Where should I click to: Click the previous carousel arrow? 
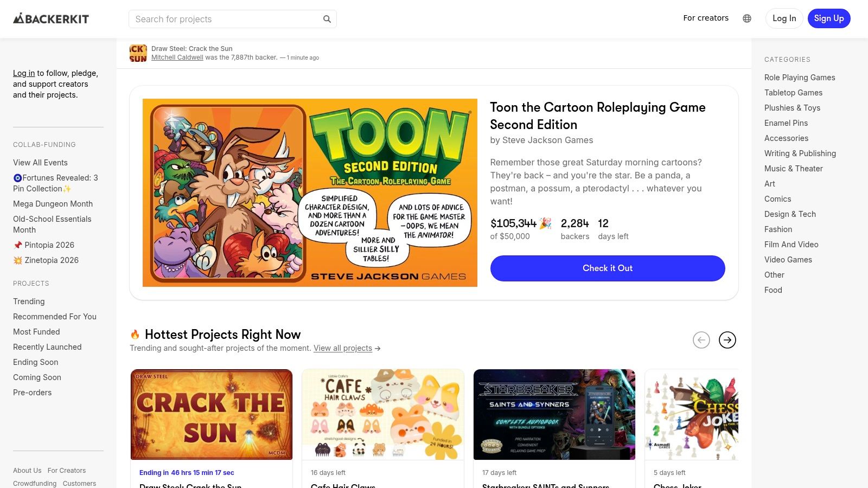pos(701,340)
